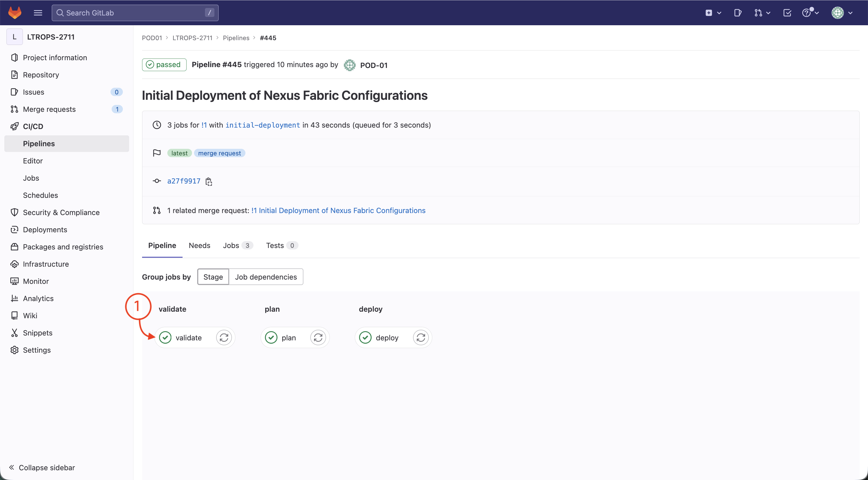
Task: Focus the Search GitLab field
Action: (135, 13)
